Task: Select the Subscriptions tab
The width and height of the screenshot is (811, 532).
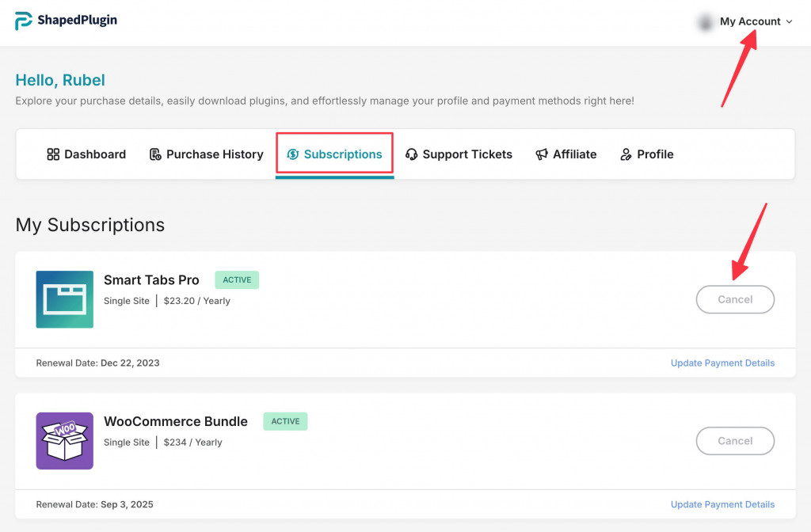Action: pos(335,154)
